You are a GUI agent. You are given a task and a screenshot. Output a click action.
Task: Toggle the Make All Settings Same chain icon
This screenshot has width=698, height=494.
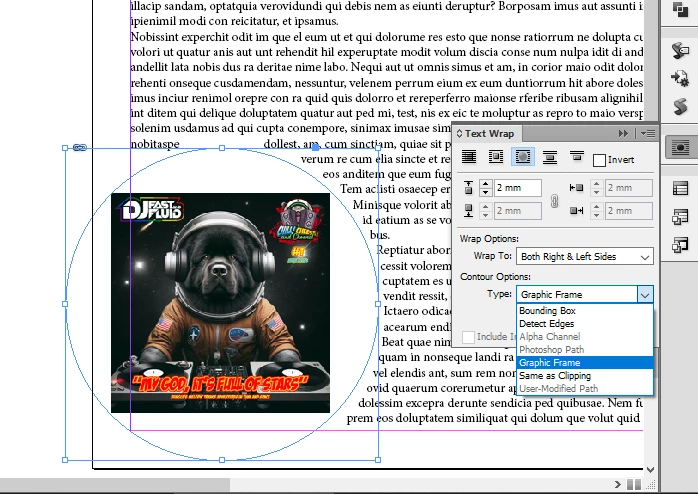click(554, 201)
